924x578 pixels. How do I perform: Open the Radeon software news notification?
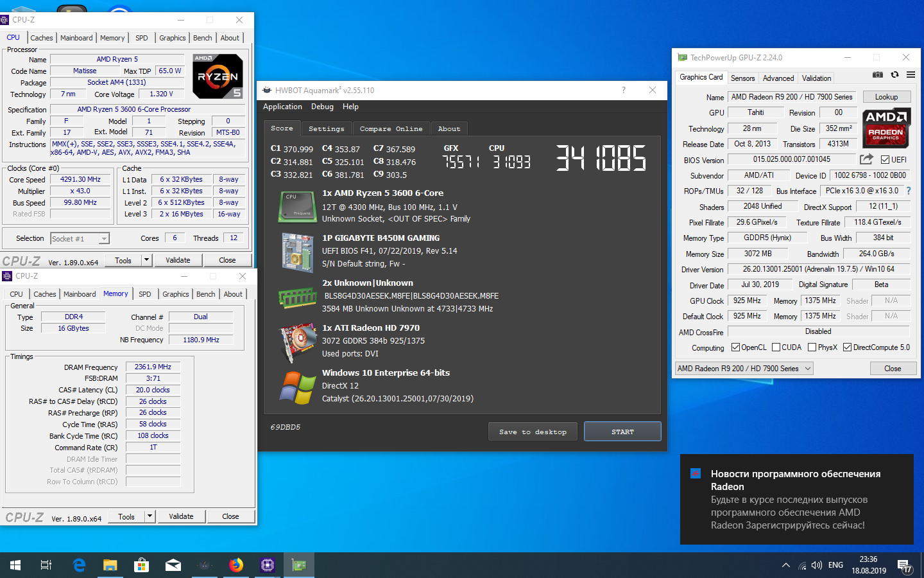(x=797, y=500)
